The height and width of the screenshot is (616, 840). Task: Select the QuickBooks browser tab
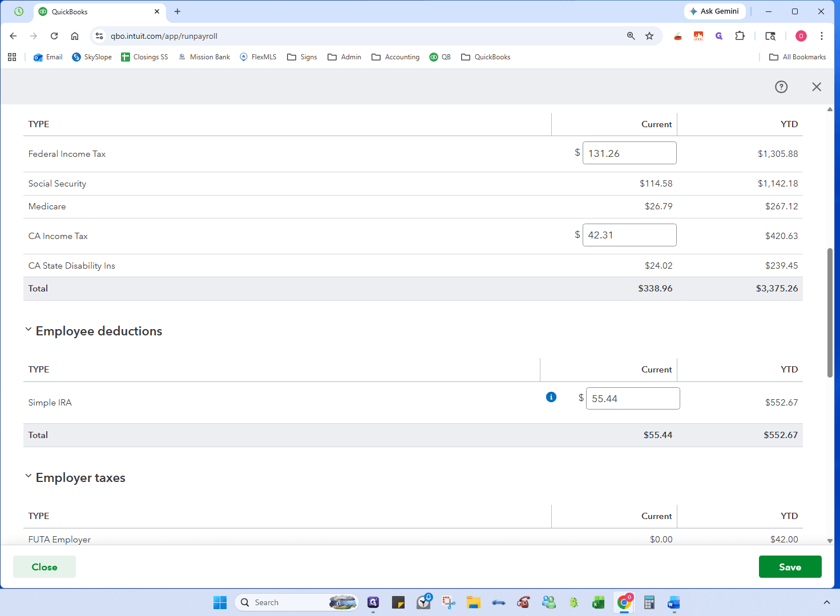[x=100, y=11]
